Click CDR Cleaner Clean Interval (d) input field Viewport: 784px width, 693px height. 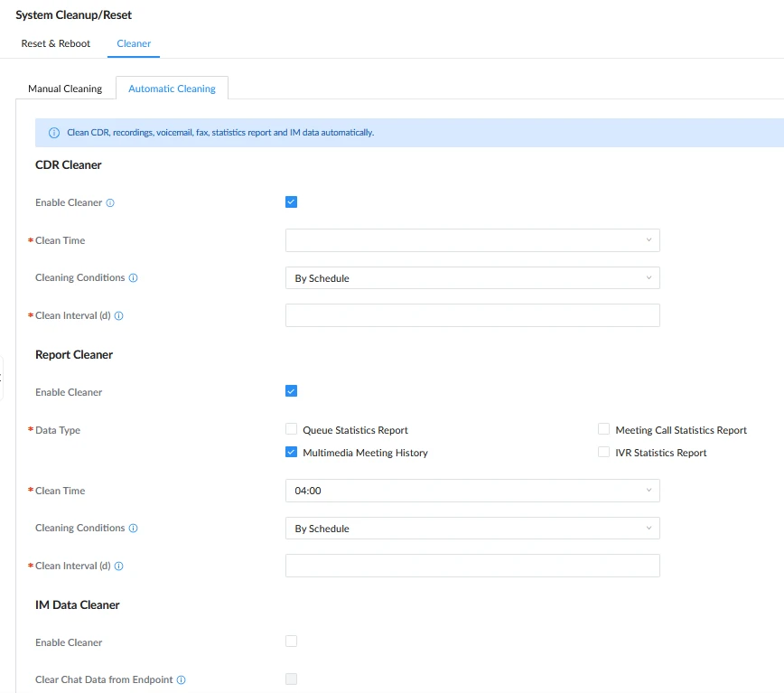[472, 315]
